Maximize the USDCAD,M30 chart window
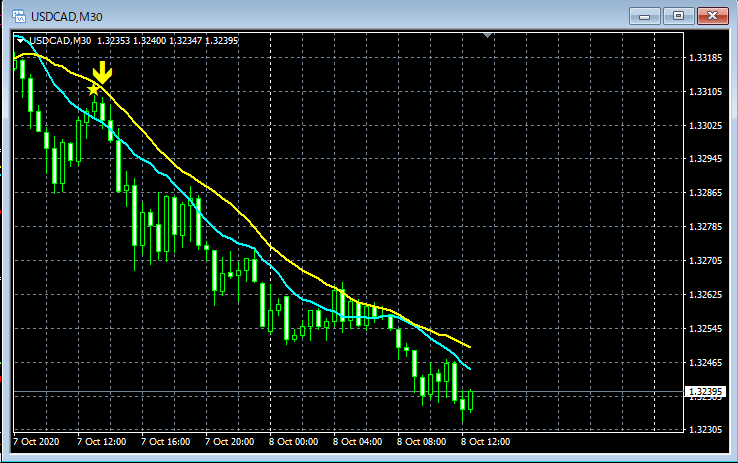 click(678, 16)
